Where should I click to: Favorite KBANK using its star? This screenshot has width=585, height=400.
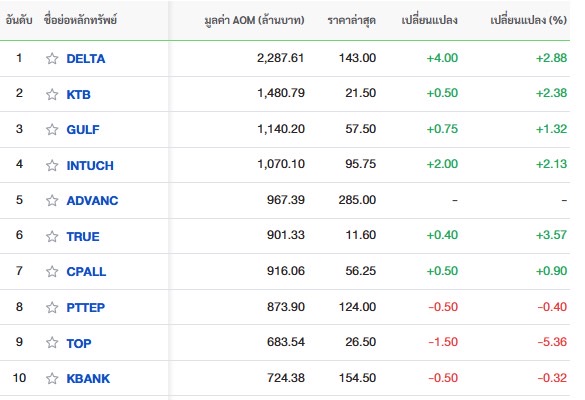pyautogui.click(x=52, y=378)
